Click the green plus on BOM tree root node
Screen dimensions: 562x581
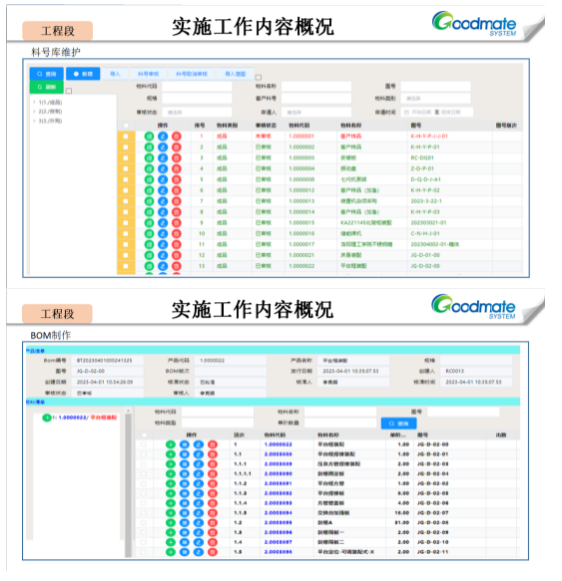pyautogui.click(x=47, y=418)
